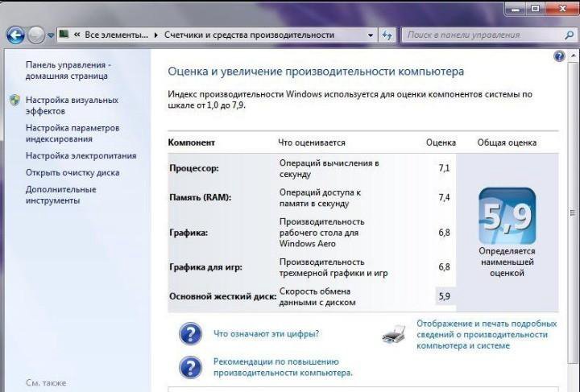The height and width of the screenshot is (392, 580).
Task: Select 'Все элементы' breadcrumb in address bar
Action: click(x=116, y=35)
